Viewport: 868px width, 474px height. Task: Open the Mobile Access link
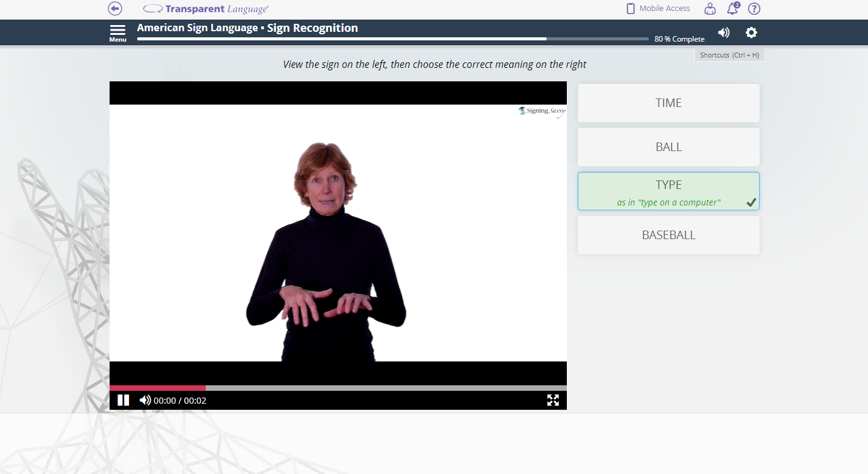[664, 9]
